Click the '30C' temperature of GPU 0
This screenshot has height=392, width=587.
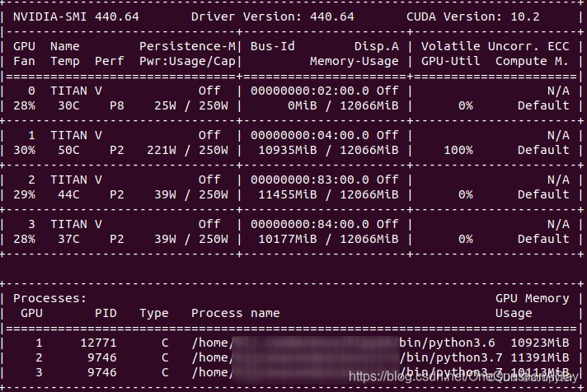(68, 106)
